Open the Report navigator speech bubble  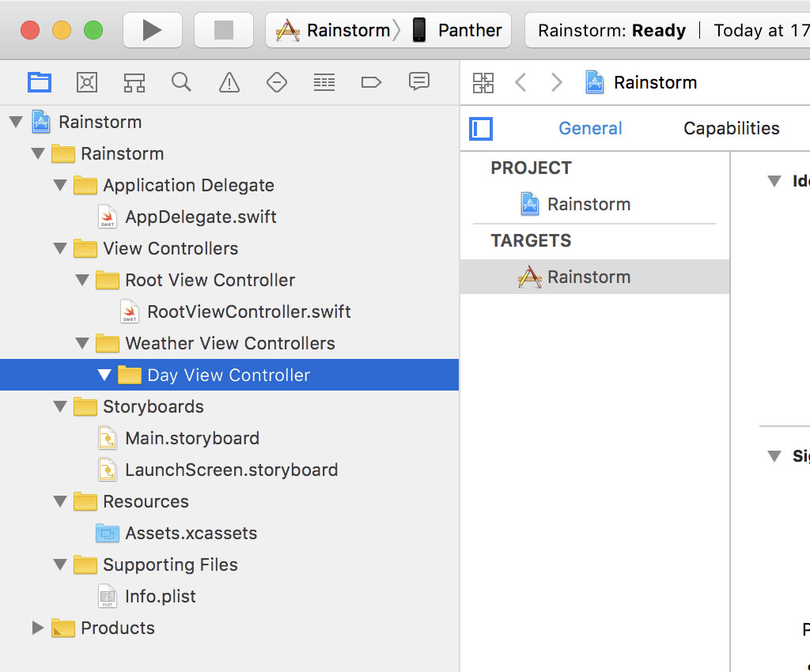tap(418, 81)
